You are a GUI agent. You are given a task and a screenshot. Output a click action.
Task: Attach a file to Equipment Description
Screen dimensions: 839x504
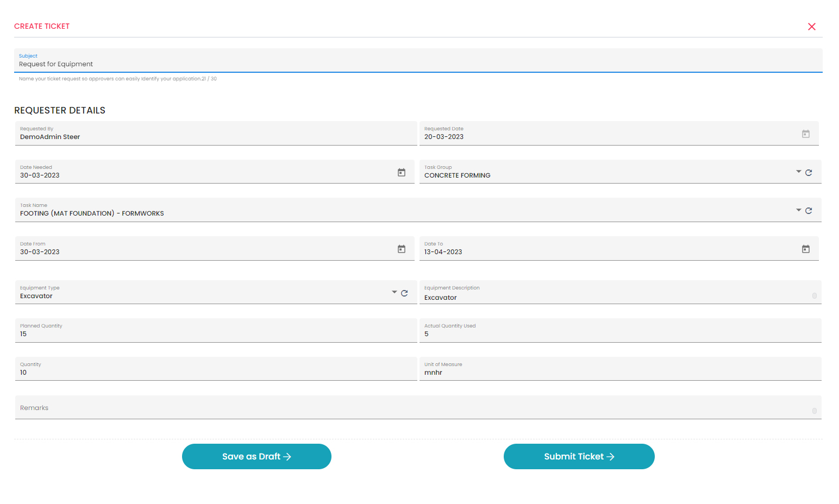(813, 295)
